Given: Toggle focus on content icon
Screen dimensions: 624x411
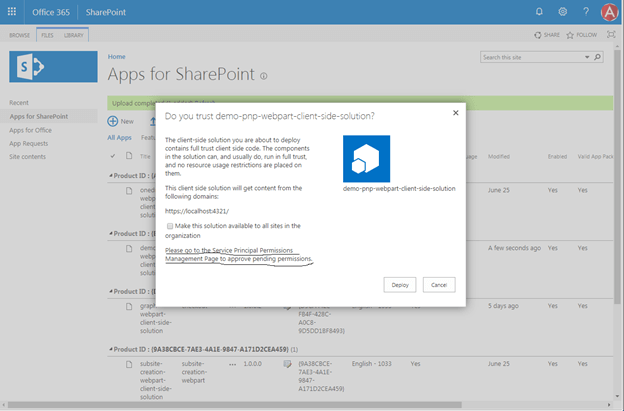Looking at the screenshot, I should click(x=611, y=35).
